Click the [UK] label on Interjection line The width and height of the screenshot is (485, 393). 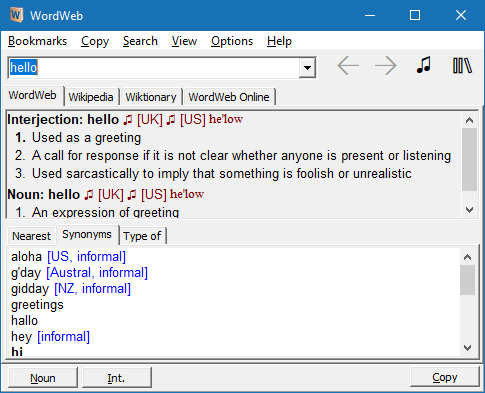pos(150,120)
